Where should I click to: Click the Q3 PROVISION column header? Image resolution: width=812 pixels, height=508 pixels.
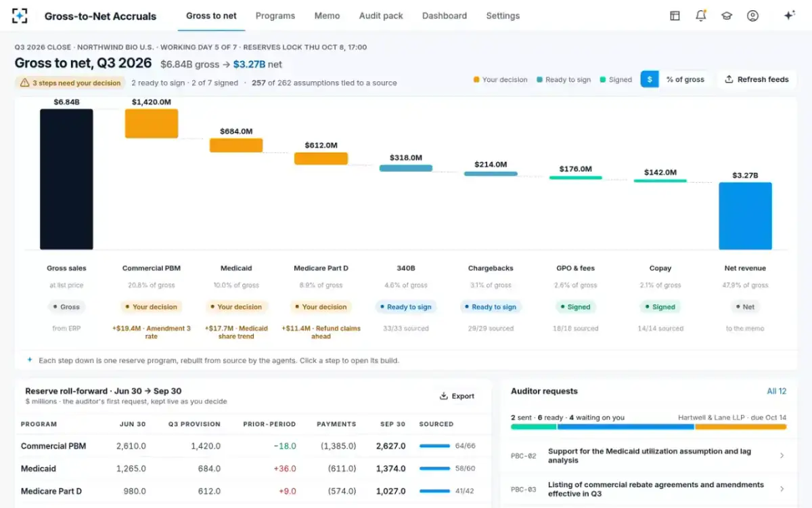195,424
